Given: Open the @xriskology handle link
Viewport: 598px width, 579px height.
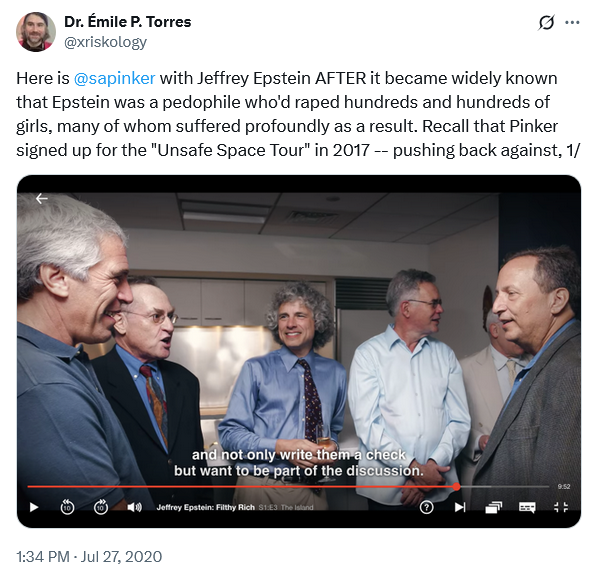Looking at the screenshot, I should (105, 42).
